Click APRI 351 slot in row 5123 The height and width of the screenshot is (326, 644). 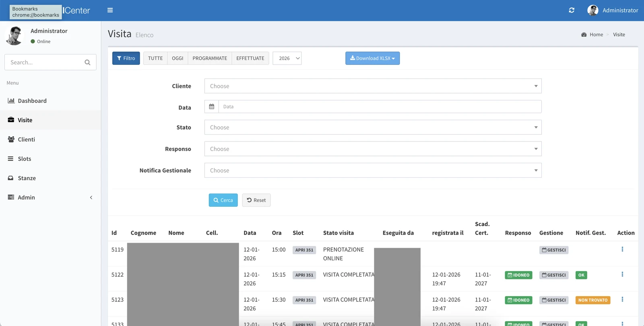tap(304, 300)
